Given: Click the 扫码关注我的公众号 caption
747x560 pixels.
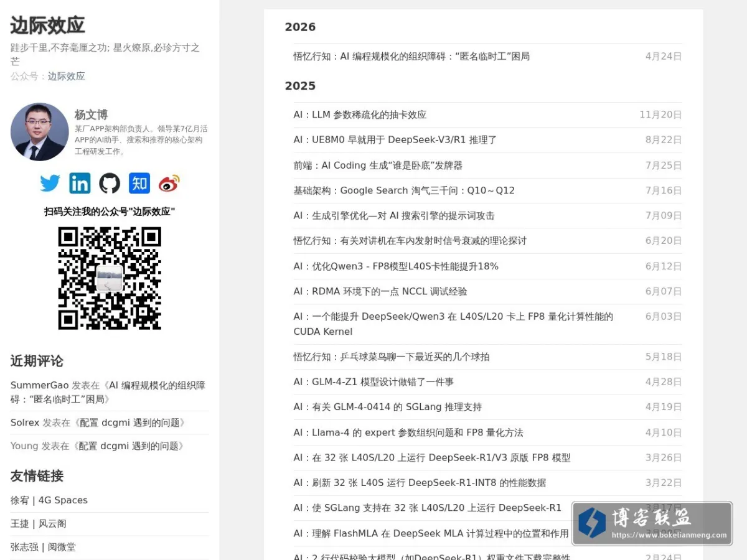Looking at the screenshot, I should (x=110, y=212).
